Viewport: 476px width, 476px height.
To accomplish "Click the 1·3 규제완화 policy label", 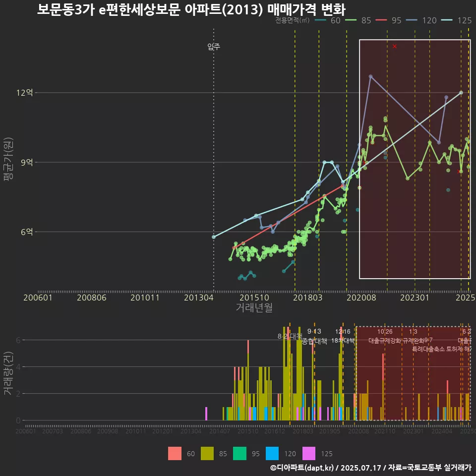I will tap(413, 336).
